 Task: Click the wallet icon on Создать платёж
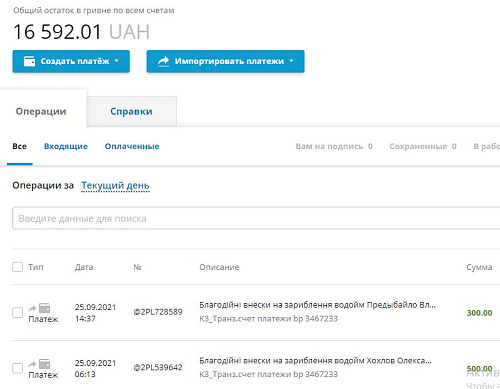[x=29, y=61]
